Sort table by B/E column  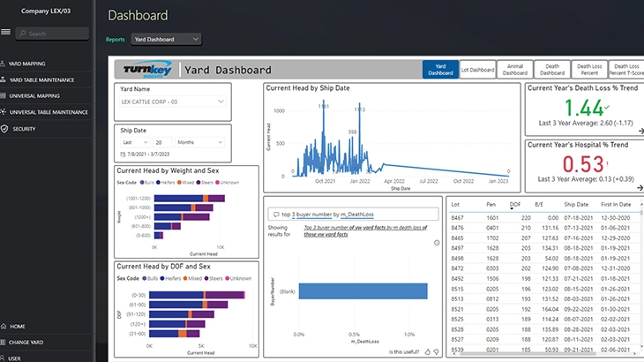click(539, 204)
